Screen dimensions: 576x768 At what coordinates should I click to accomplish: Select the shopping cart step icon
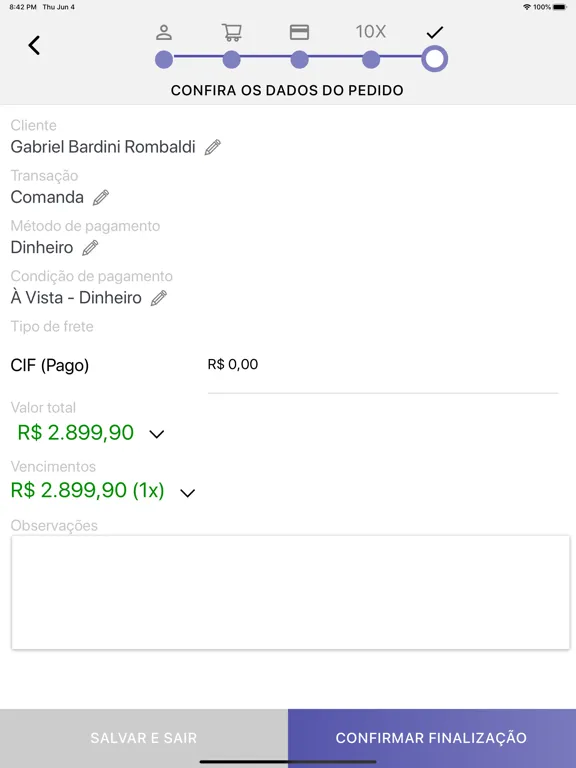(232, 32)
